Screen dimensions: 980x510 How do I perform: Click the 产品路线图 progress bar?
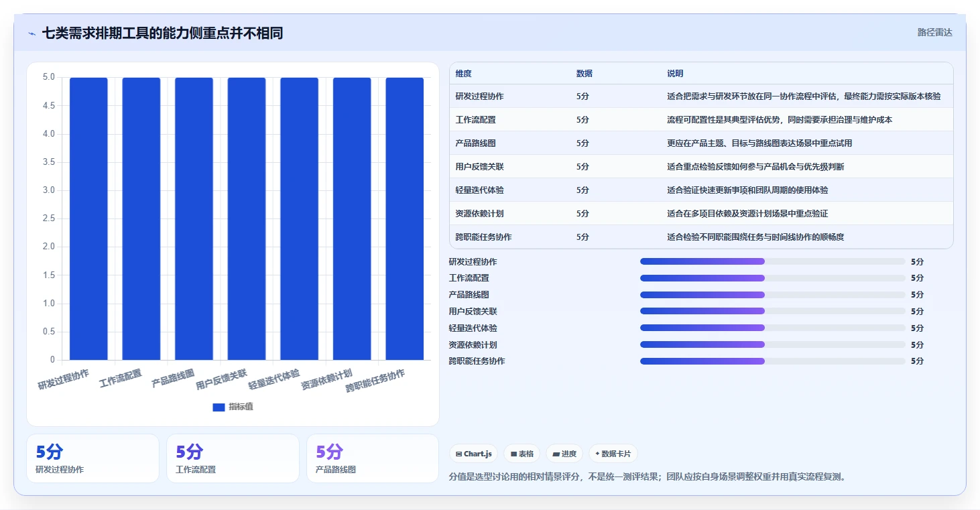point(772,295)
